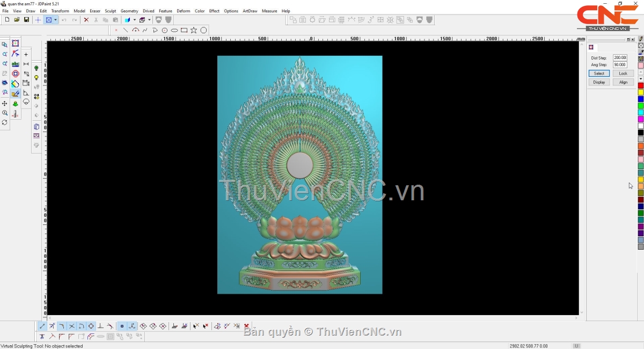
Task: Pick the yellow color swatch
Action: click(x=640, y=92)
